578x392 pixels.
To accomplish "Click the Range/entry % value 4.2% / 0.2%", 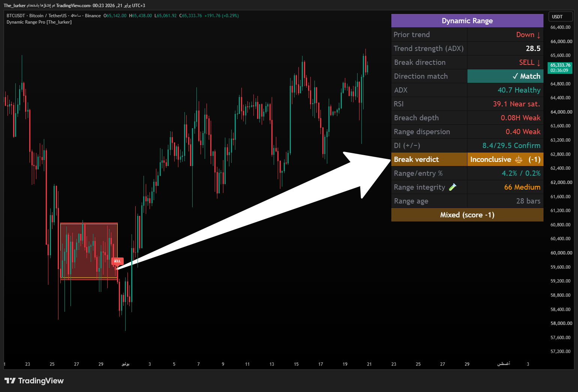I will tap(521, 173).
